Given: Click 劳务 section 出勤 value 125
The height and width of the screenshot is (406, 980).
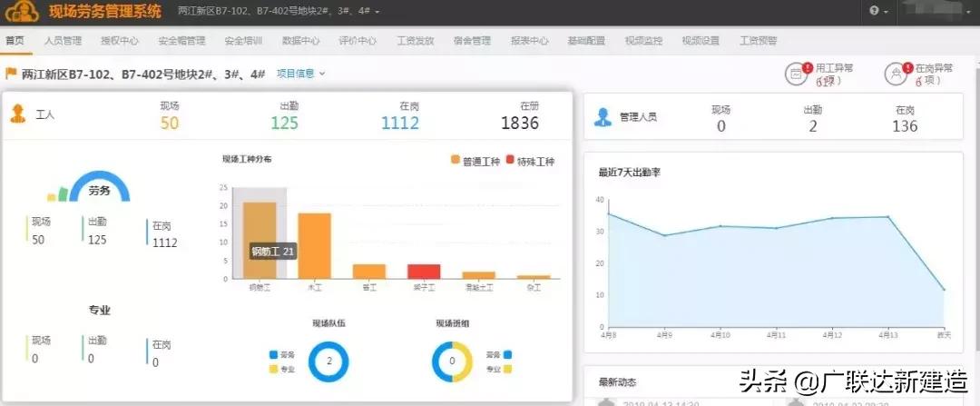Looking at the screenshot, I should (97, 240).
